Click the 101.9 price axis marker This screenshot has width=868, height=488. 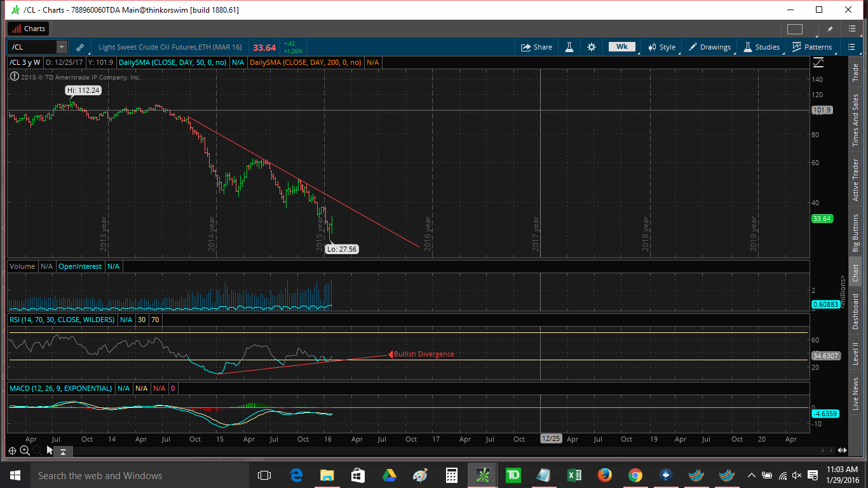(x=822, y=110)
